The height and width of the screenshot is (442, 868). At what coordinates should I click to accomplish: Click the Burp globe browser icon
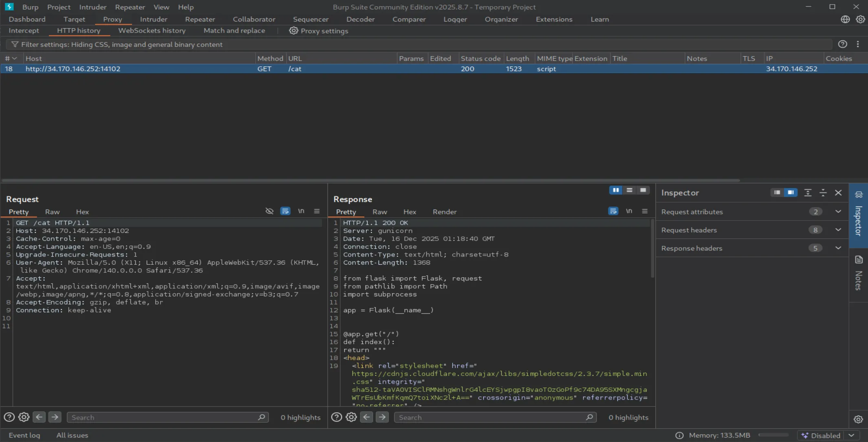845,19
